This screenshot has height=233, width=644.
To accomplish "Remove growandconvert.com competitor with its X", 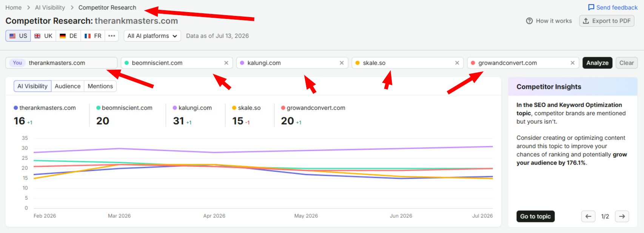I will [x=573, y=63].
